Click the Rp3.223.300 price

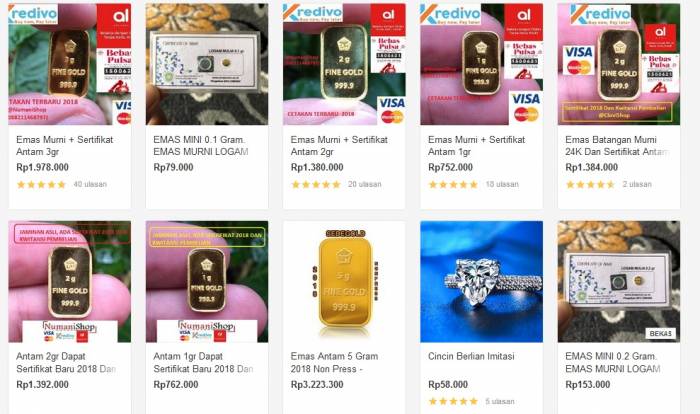coord(317,385)
